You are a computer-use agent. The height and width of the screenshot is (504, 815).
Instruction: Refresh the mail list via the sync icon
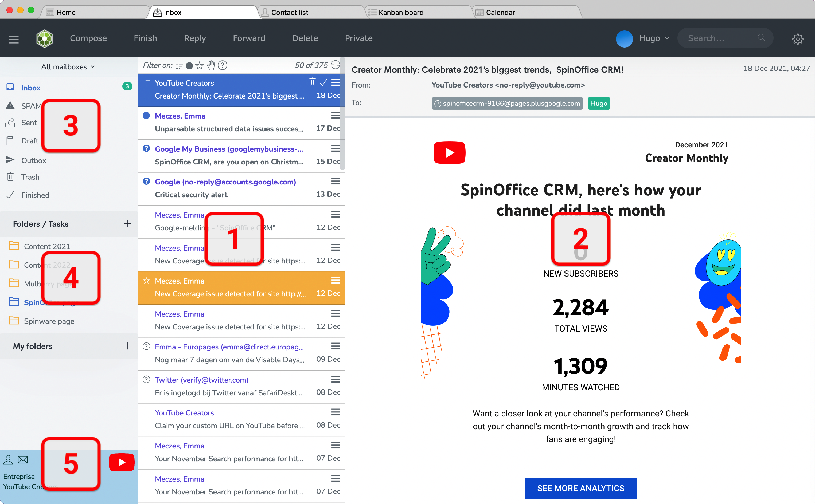click(x=336, y=65)
